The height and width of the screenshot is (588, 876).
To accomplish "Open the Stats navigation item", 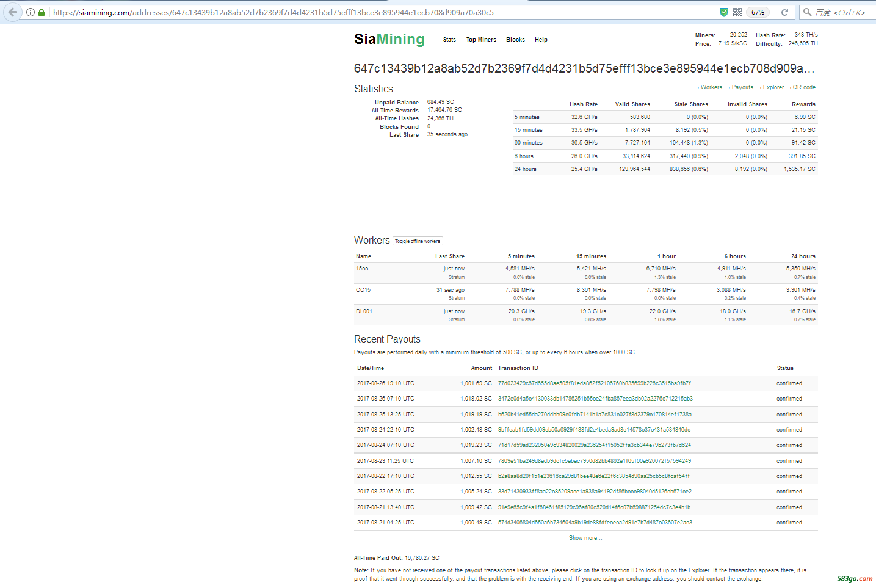I will coord(449,40).
